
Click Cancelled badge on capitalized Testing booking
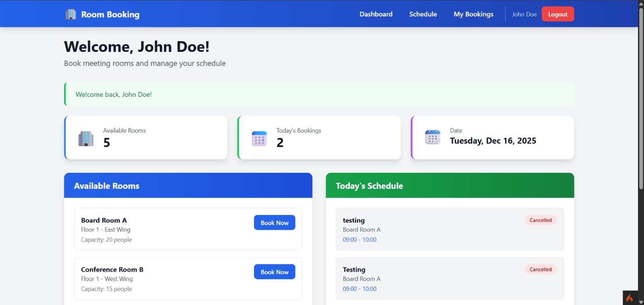click(x=541, y=270)
